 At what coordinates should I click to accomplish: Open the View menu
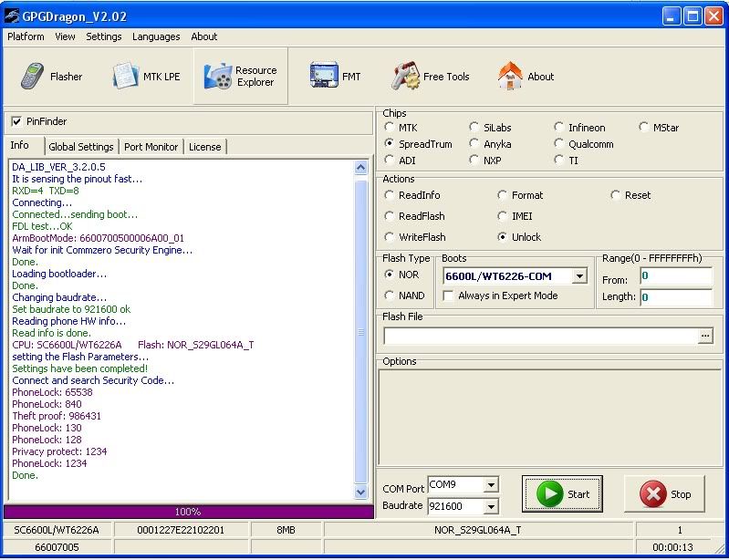(x=65, y=36)
